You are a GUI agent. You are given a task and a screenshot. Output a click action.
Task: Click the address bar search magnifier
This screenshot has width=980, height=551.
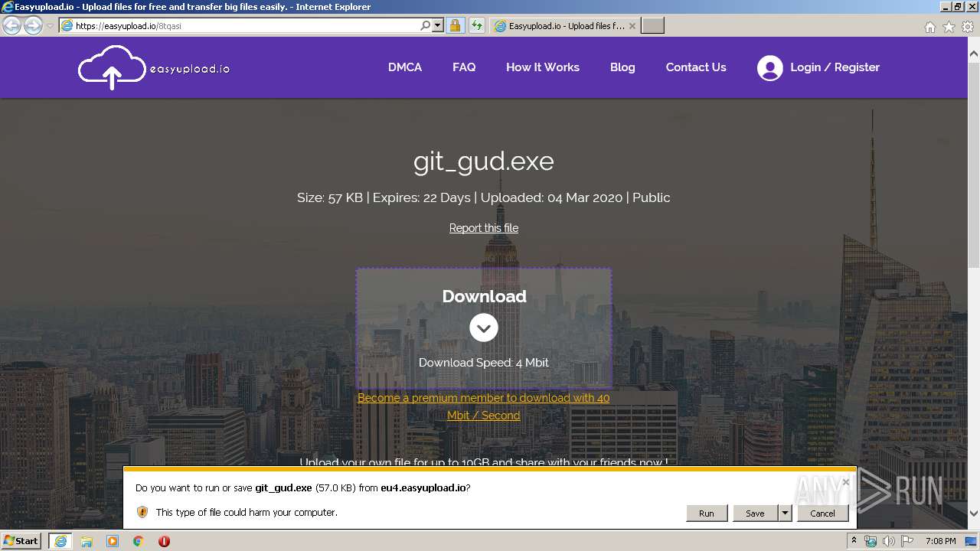click(x=425, y=25)
